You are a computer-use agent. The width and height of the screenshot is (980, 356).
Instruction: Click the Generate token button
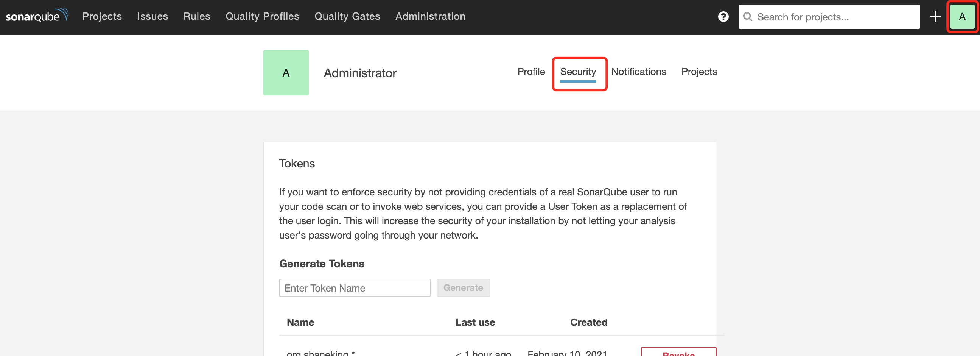click(463, 288)
